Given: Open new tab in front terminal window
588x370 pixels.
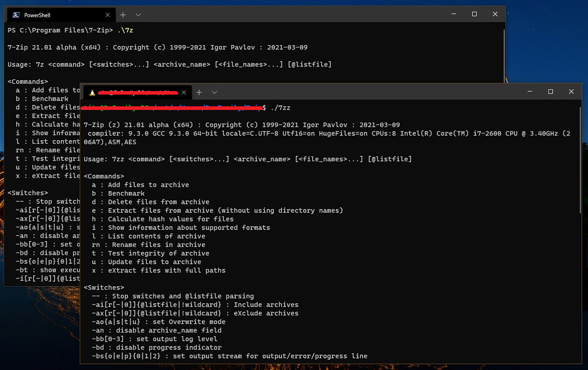Looking at the screenshot, I should [x=199, y=92].
